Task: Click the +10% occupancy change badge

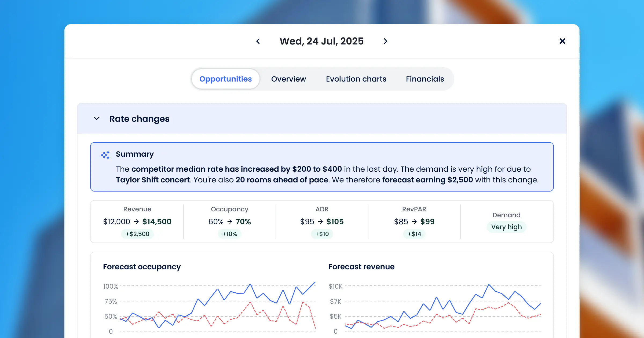Action: [x=230, y=234]
